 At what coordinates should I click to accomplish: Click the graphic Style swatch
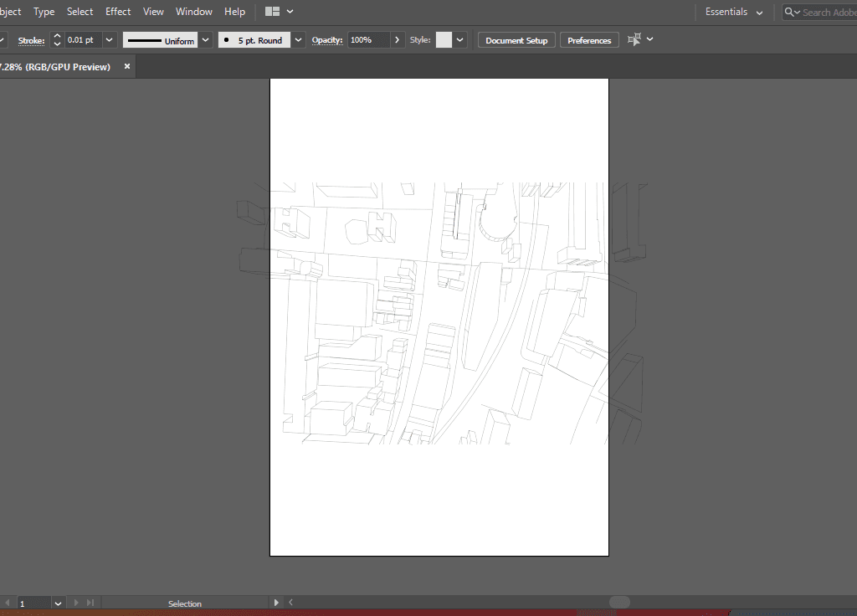[x=444, y=40]
